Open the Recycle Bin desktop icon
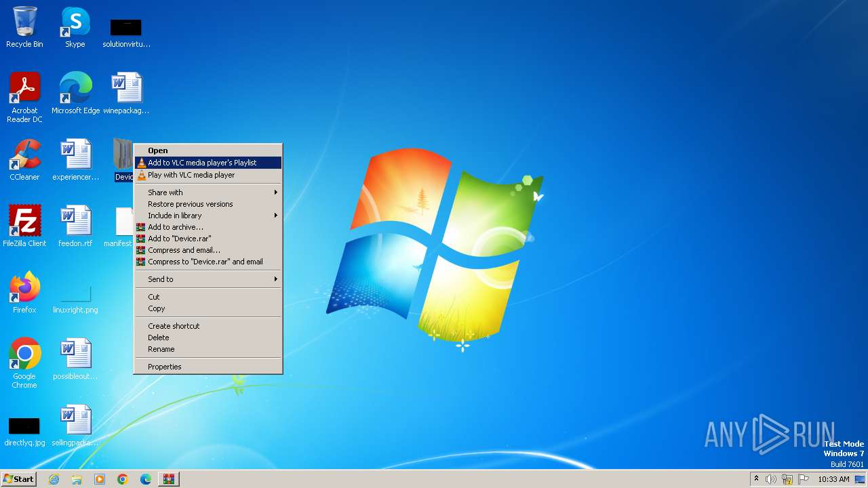The width and height of the screenshot is (868, 488). tap(24, 27)
